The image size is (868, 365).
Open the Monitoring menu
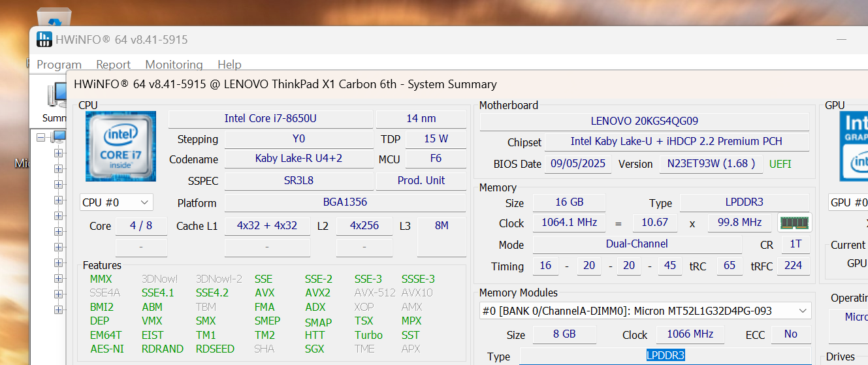(x=174, y=65)
